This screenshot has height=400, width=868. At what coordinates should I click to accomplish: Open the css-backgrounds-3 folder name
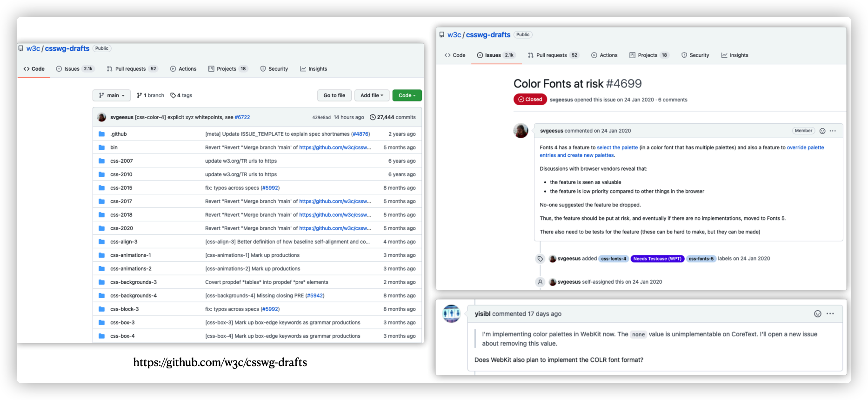[134, 282]
